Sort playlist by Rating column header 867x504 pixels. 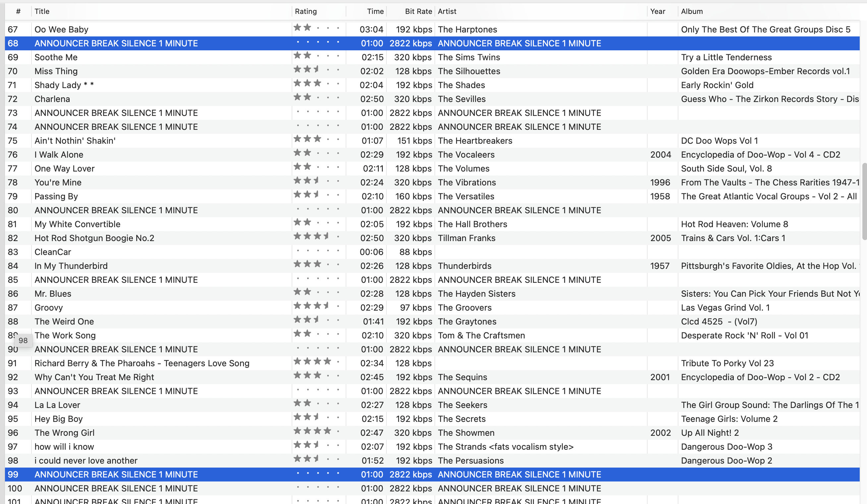pos(306,11)
